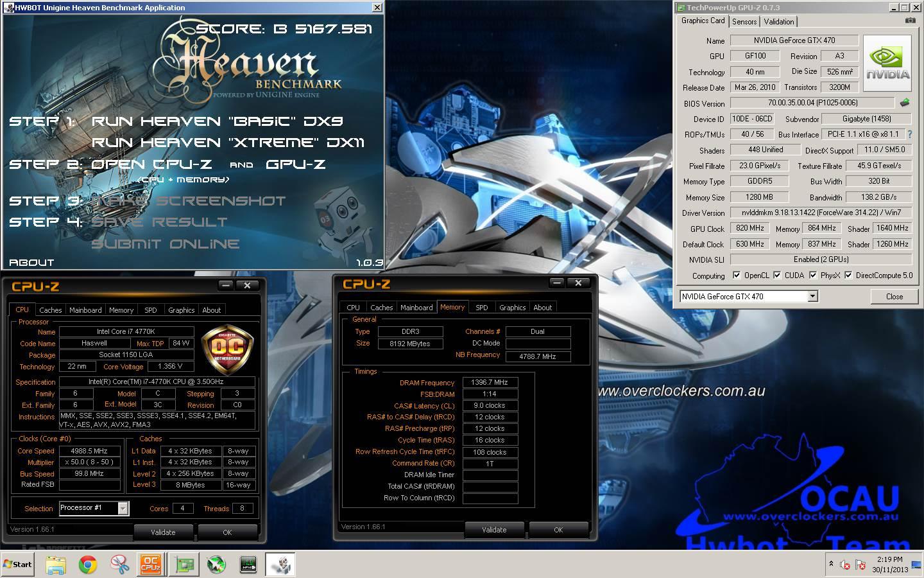Click OK in the left CPU-Z window
The image size is (924, 578).
pos(227,532)
